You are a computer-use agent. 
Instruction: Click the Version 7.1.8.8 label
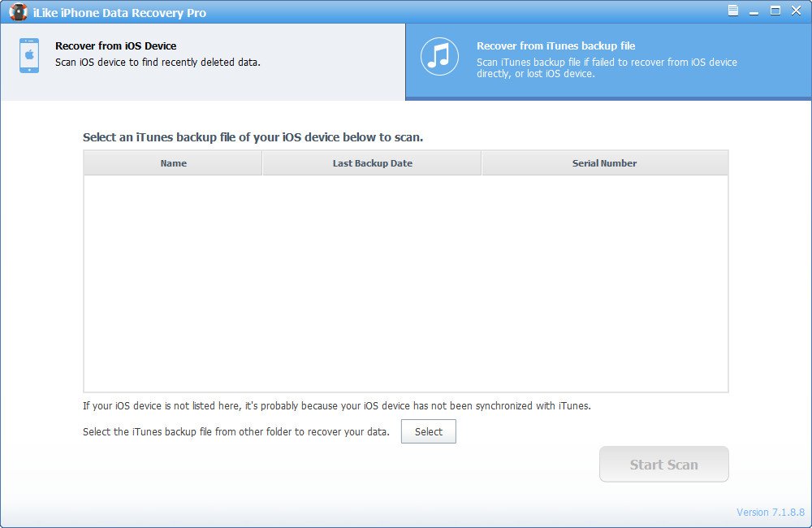tap(771, 512)
